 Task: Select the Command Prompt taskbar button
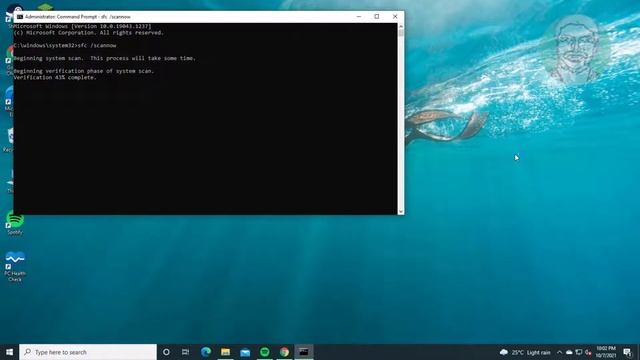point(304,352)
